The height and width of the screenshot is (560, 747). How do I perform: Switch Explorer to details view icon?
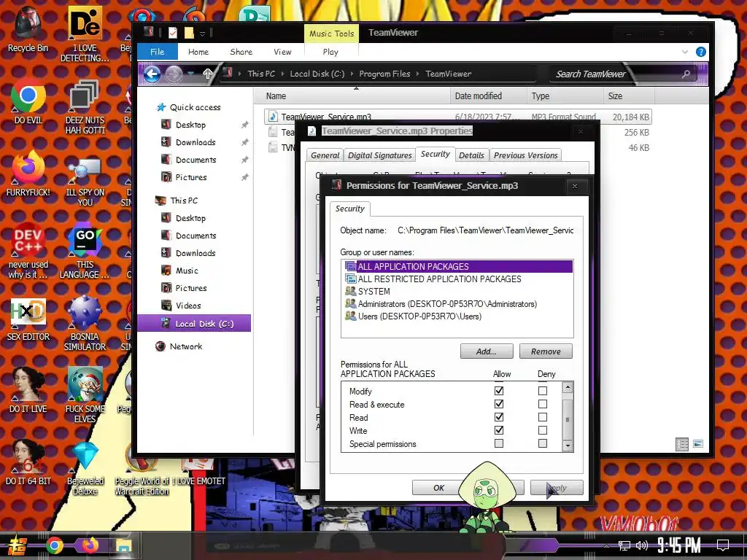click(682, 444)
